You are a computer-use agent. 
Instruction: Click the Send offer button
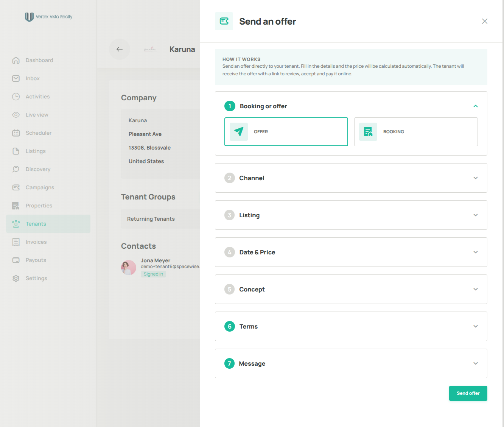click(x=468, y=393)
